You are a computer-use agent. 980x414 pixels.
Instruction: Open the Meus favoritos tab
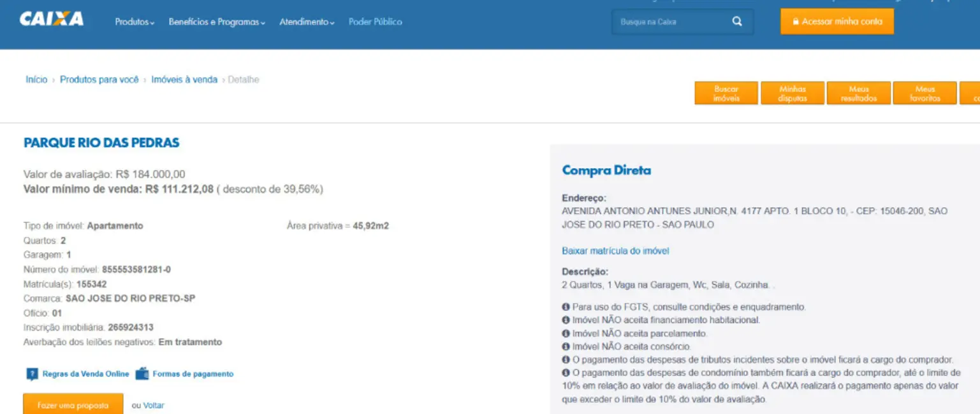tap(925, 94)
